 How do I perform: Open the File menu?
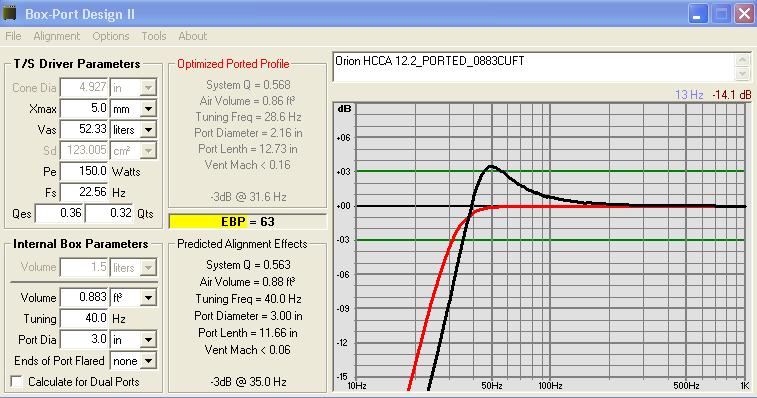tap(13, 36)
